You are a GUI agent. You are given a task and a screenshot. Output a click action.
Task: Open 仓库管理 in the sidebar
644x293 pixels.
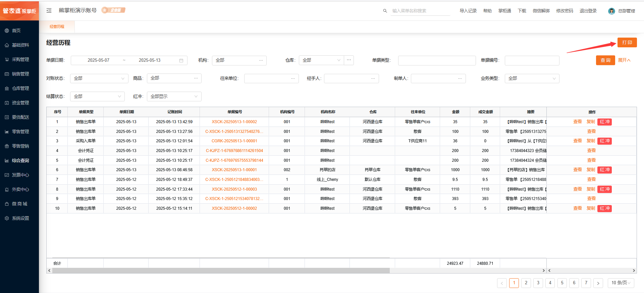[20, 88]
